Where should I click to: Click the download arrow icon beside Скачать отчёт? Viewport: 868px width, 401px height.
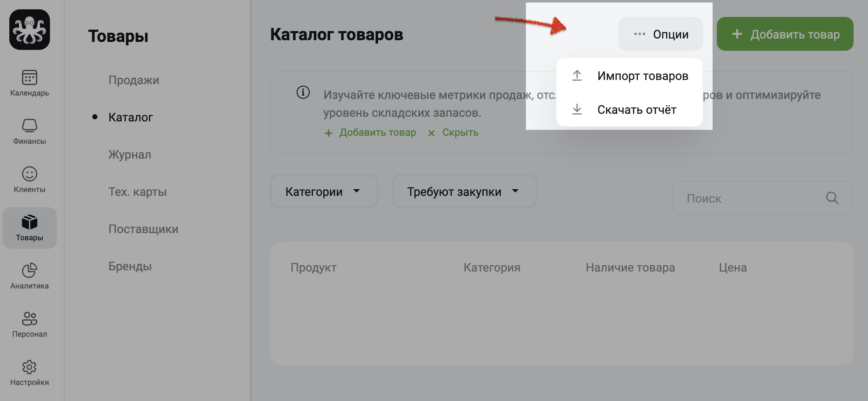[x=577, y=109]
